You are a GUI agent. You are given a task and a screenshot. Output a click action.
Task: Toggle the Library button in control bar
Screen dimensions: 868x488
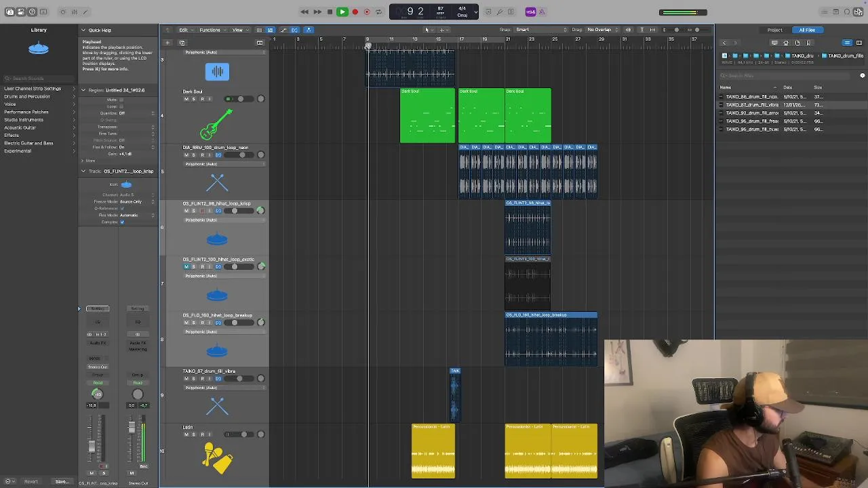[9, 12]
